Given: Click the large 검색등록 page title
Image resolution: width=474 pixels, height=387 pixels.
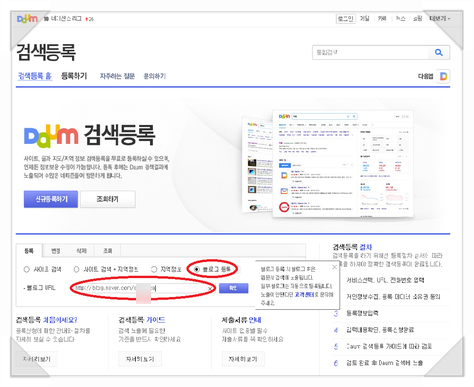Looking at the screenshot, I should tap(46, 52).
